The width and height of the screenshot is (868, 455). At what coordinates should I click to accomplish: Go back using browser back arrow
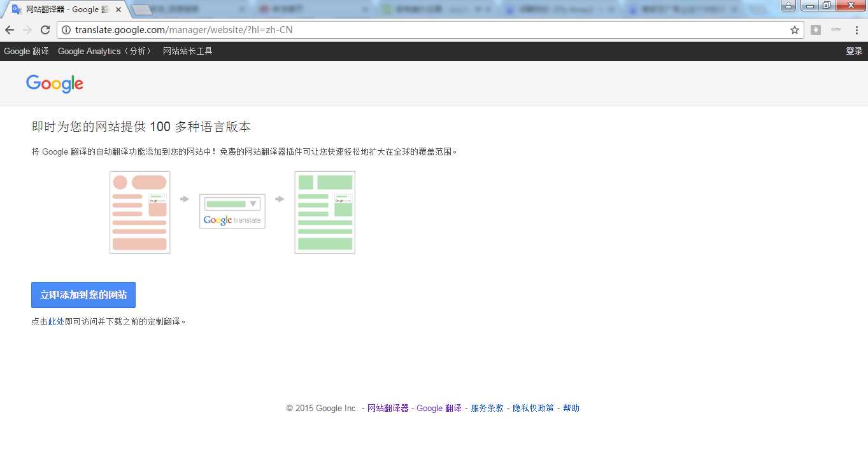(10, 30)
